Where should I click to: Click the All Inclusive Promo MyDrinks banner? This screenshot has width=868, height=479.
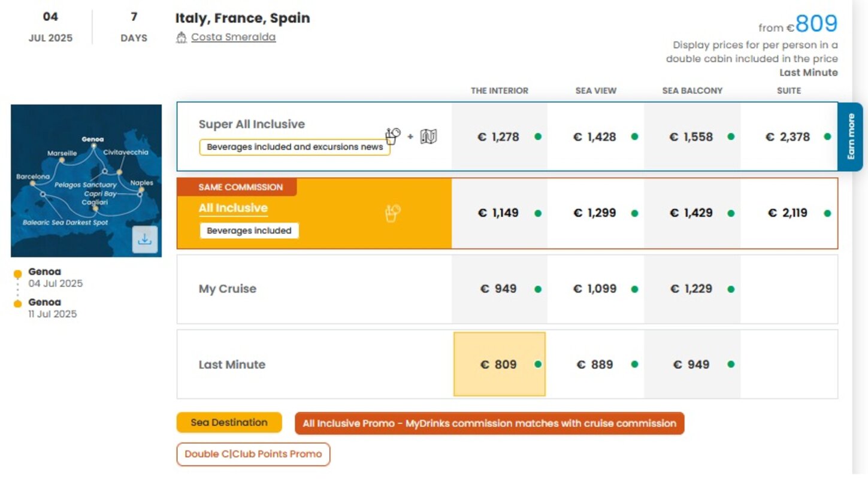click(489, 423)
